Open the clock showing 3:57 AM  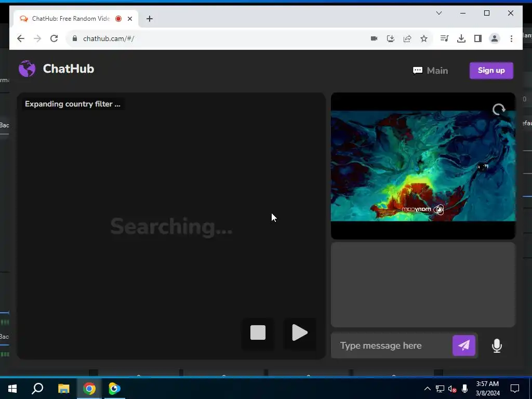pyautogui.click(x=487, y=389)
